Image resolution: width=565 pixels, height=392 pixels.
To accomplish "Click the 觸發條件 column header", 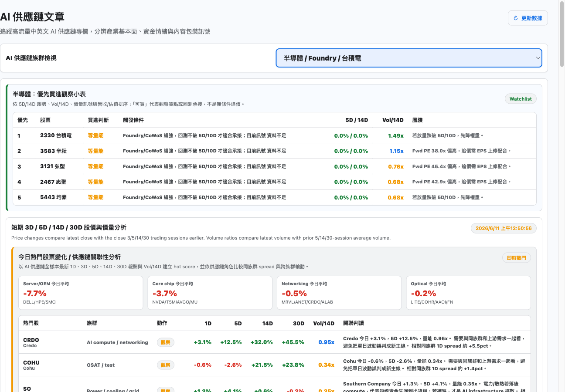I will click(133, 120).
